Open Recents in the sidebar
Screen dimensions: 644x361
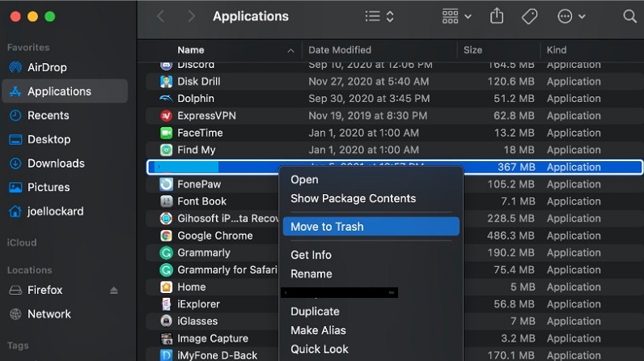click(48, 116)
